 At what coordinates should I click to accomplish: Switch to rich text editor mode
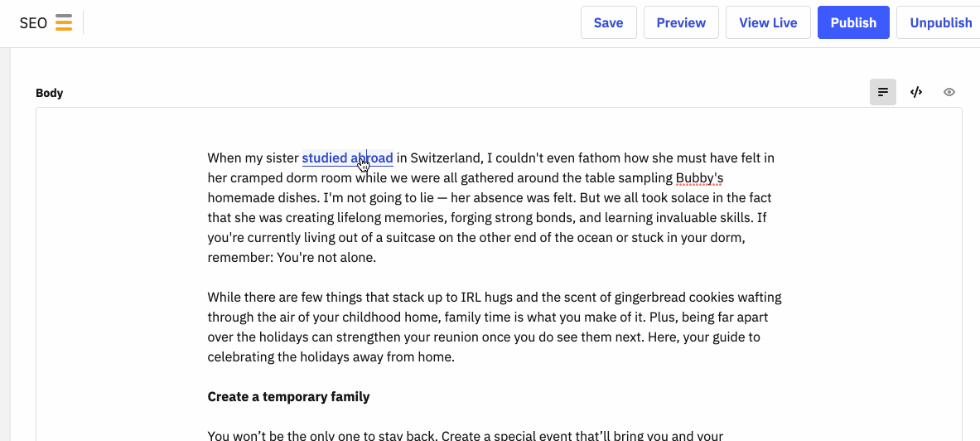882,93
